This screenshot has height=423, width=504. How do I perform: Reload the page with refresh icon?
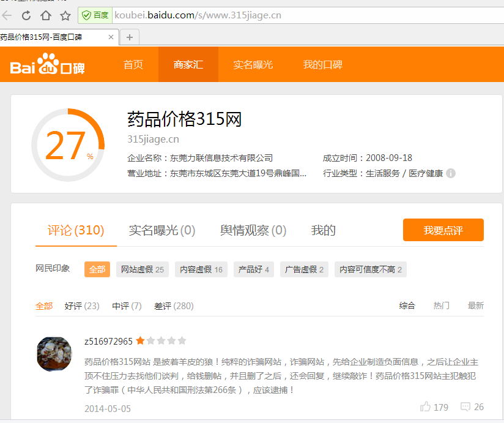(x=26, y=15)
